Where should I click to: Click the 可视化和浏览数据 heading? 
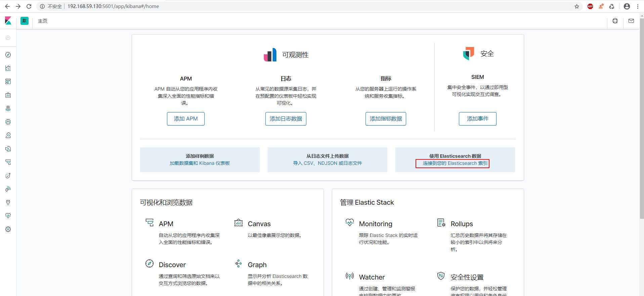166,202
